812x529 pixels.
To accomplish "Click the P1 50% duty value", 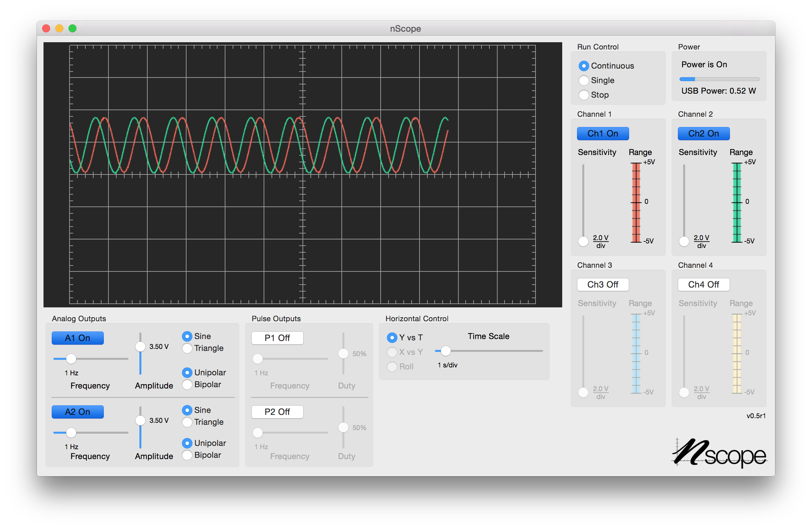I will click(359, 354).
